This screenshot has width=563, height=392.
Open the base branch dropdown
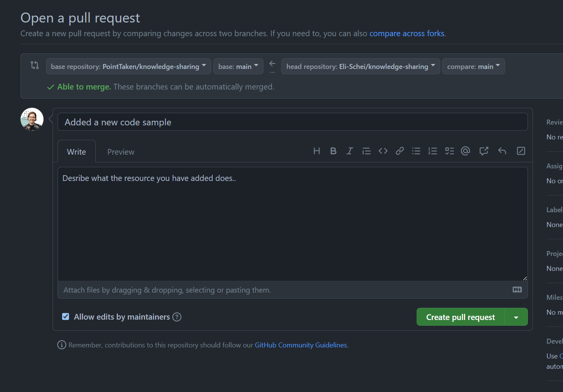[238, 66]
